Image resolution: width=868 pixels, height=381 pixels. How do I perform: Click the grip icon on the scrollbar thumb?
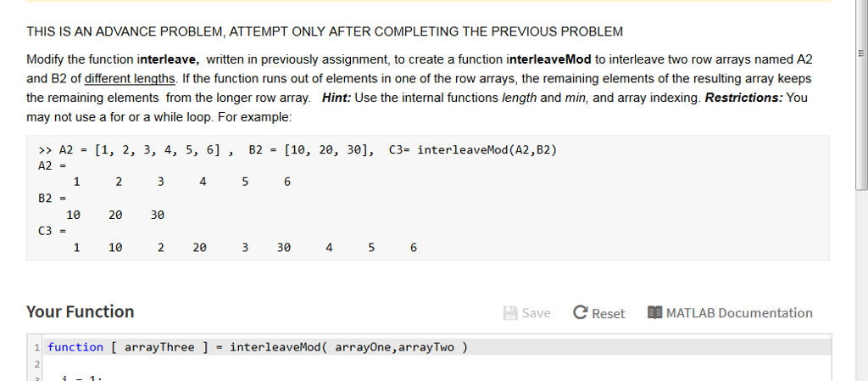(861, 53)
